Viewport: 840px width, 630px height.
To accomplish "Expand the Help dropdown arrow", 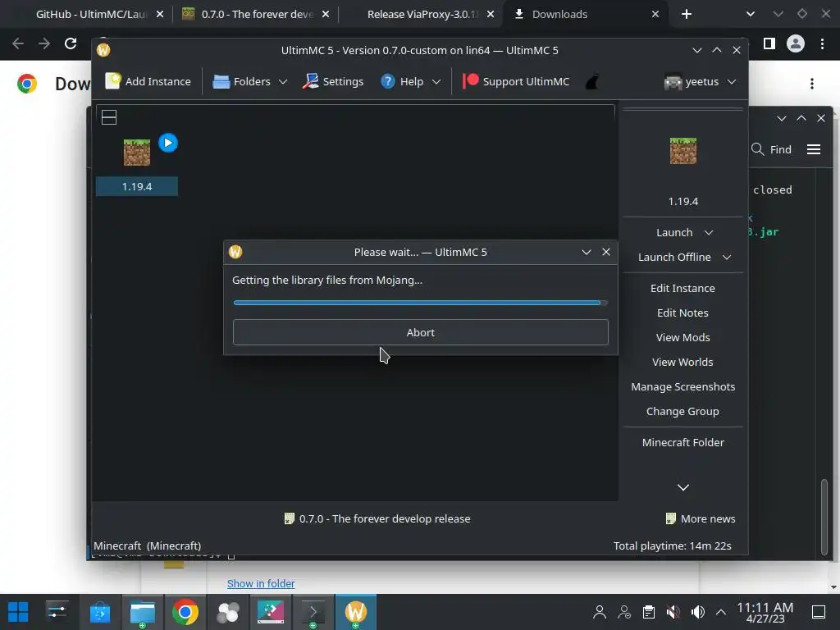I will [x=436, y=82].
